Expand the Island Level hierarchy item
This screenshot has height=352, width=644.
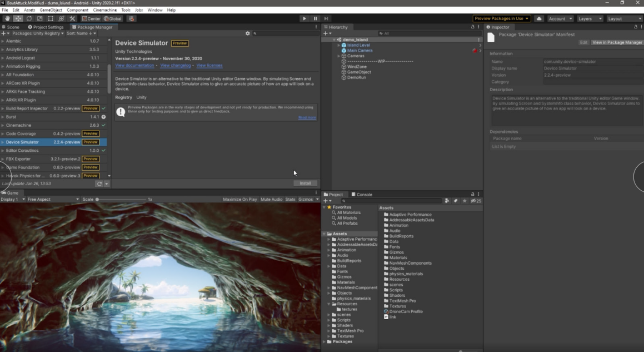click(x=338, y=44)
